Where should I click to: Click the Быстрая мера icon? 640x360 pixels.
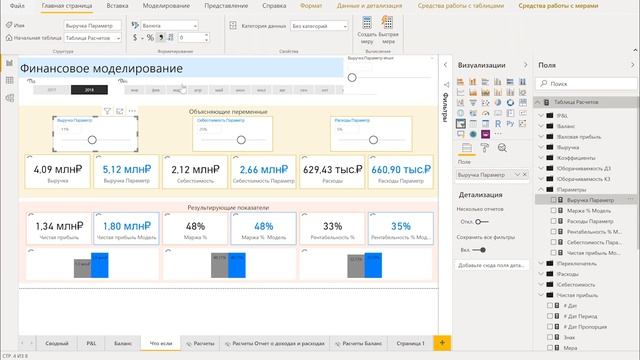[x=388, y=30]
